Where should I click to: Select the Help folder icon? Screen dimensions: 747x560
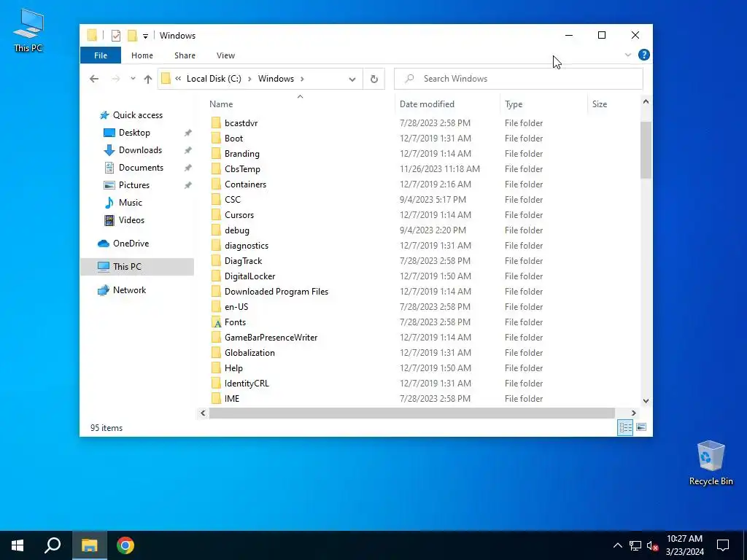coord(216,368)
